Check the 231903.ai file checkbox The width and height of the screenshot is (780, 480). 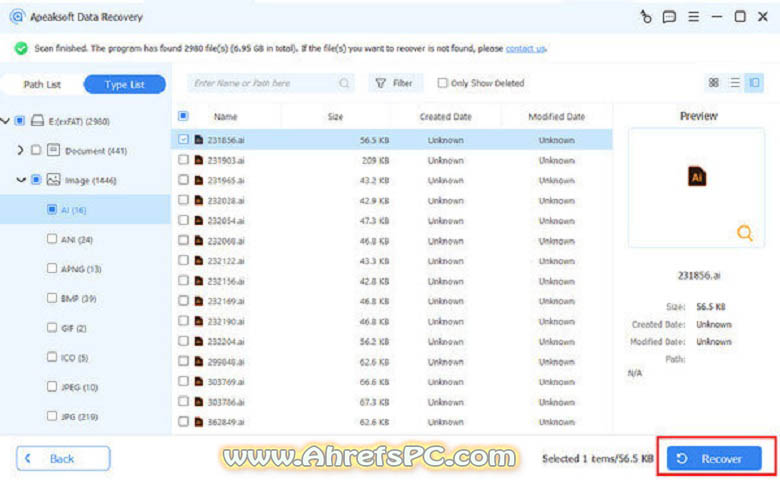point(183,160)
